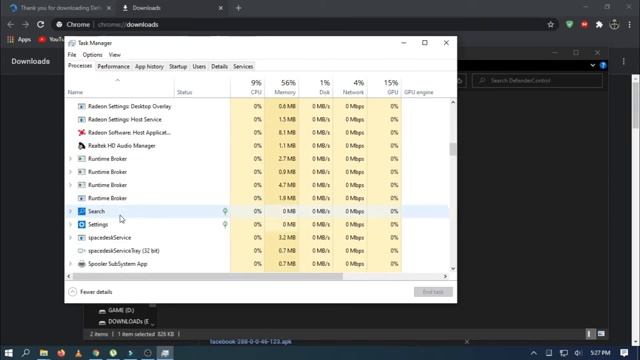Expand the Settings process group
640x360 pixels.
[71, 224]
